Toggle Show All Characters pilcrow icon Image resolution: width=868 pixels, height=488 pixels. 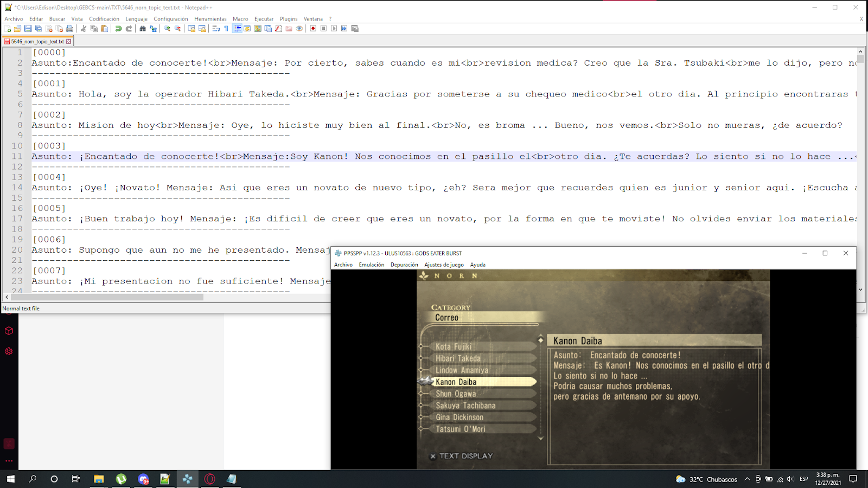[226, 29]
